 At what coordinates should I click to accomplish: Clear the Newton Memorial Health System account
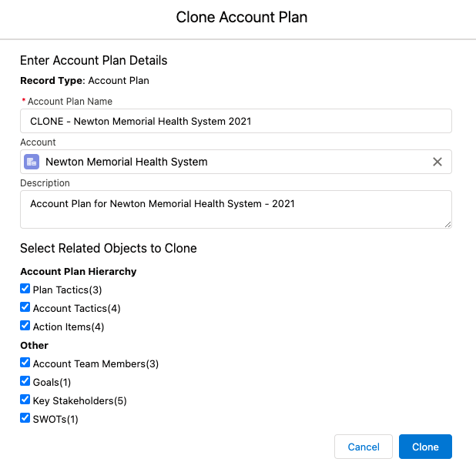[x=437, y=162]
